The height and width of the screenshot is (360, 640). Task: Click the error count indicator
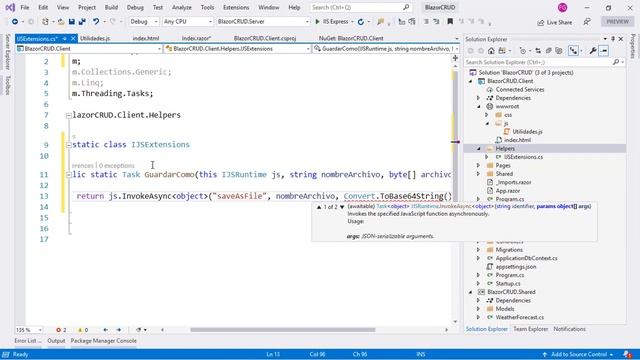pos(61,330)
